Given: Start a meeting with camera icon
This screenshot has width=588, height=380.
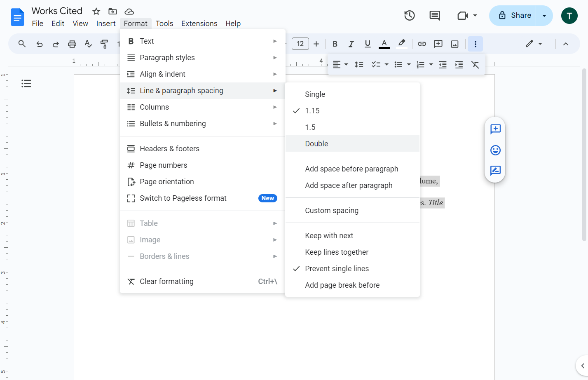Looking at the screenshot, I should (463, 16).
